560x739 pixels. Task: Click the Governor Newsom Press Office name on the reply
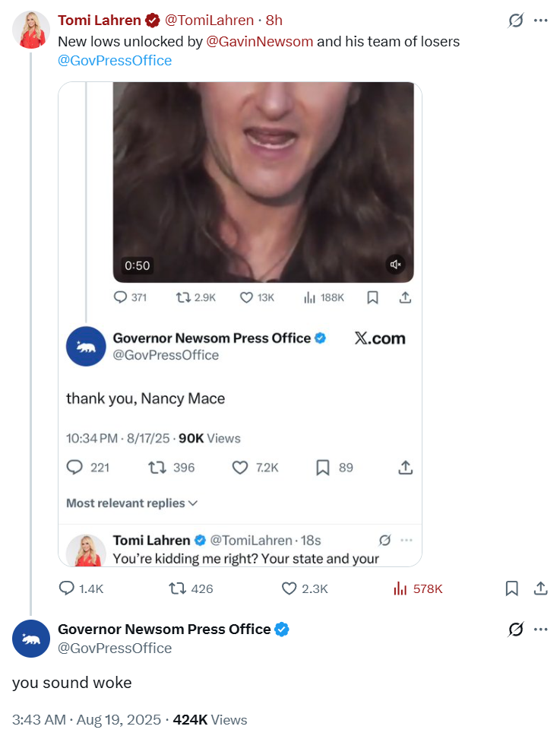[164, 630]
